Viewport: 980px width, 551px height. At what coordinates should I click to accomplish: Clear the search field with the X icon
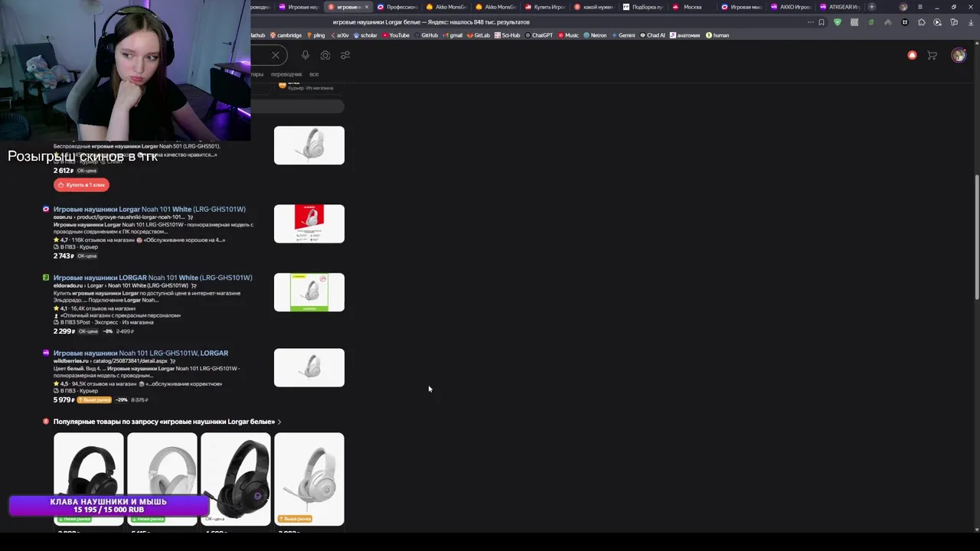[x=276, y=55]
